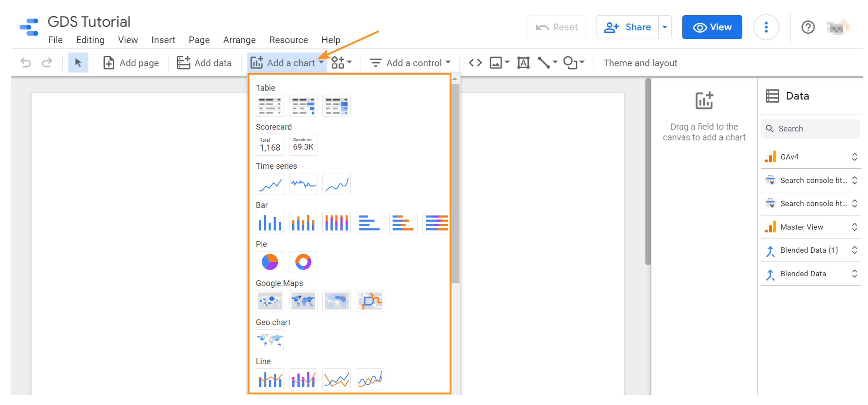Click the Reset button
Viewport: 868px width, 405px height.
point(557,27)
